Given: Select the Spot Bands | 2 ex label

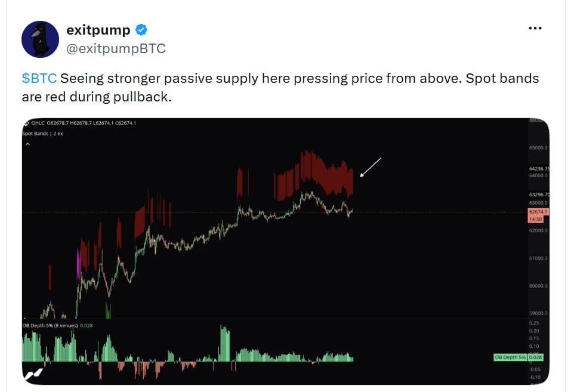Looking at the screenshot, I should coord(43,134).
